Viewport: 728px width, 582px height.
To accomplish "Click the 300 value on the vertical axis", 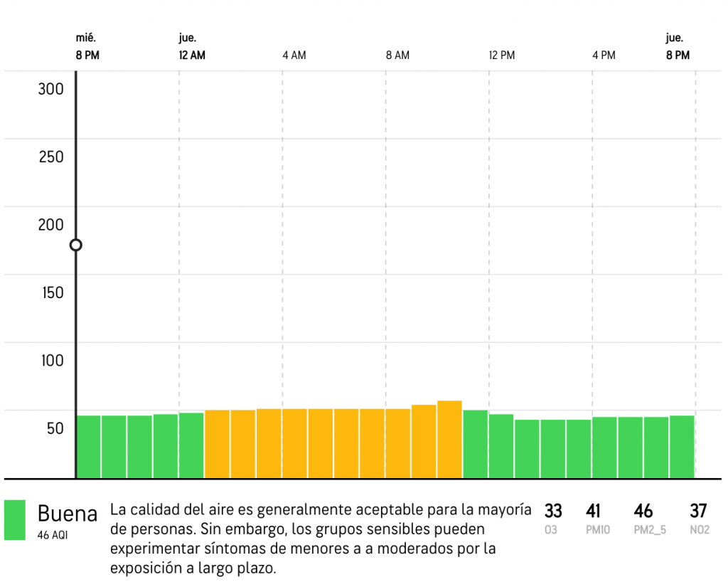I will (x=50, y=89).
